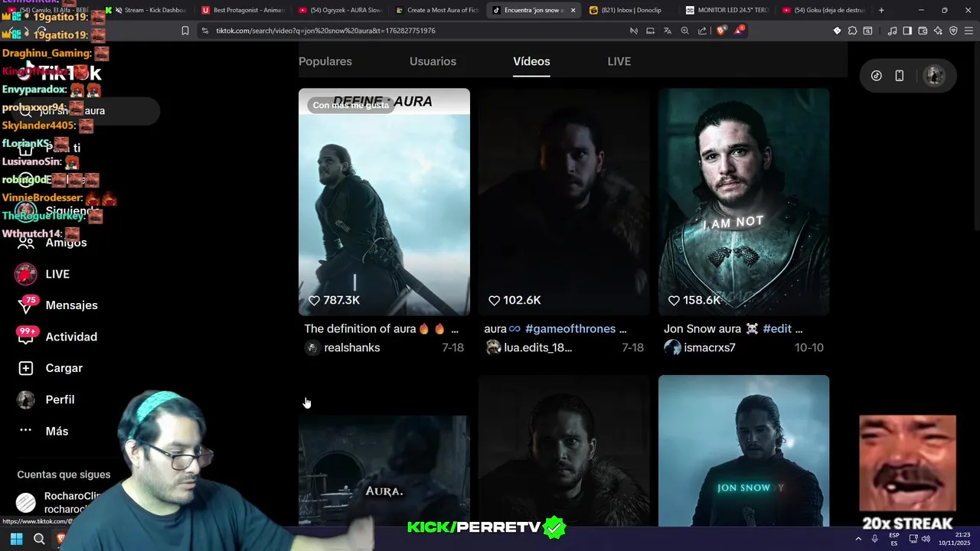980x551 pixels.
Task: Open browser extensions puzzle icon
Action: 852,31
